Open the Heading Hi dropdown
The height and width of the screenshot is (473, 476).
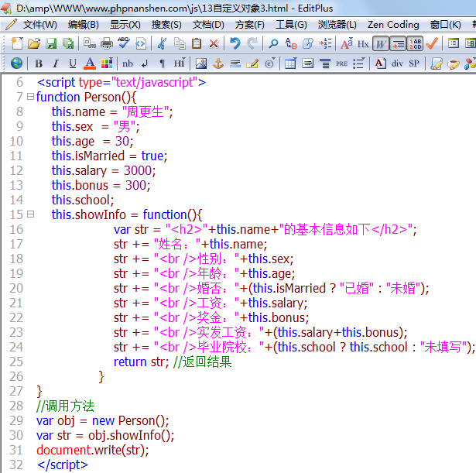(x=180, y=63)
